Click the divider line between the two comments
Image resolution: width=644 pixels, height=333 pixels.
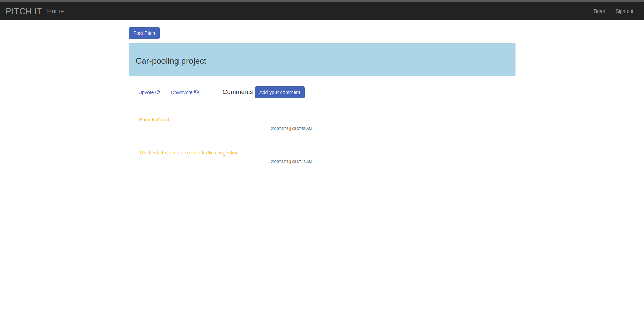tap(225, 142)
